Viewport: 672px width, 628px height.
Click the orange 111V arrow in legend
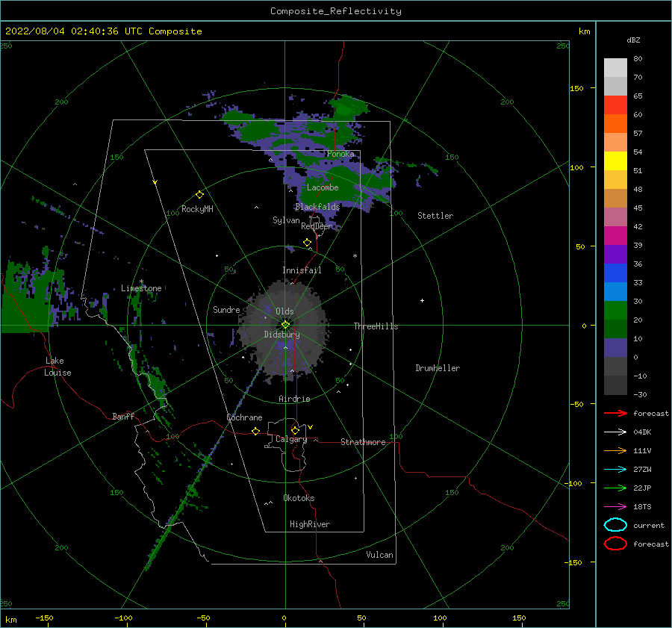(x=615, y=450)
